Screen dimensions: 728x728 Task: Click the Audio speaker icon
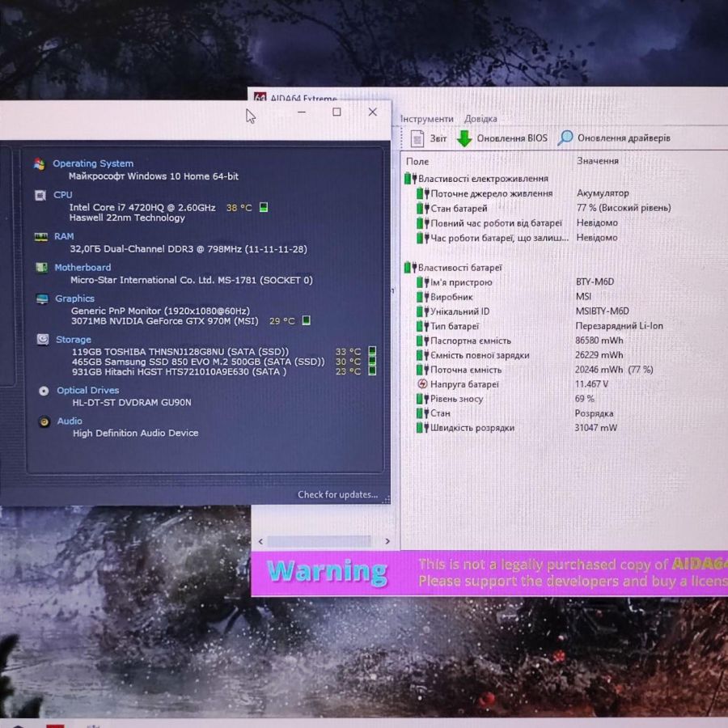click(x=44, y=421)
